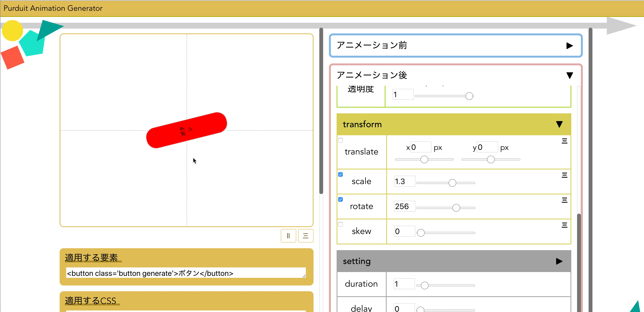Click the hamburger icon in the skew row
Viewport: 644px width, 312px height.
click(564, 225)
